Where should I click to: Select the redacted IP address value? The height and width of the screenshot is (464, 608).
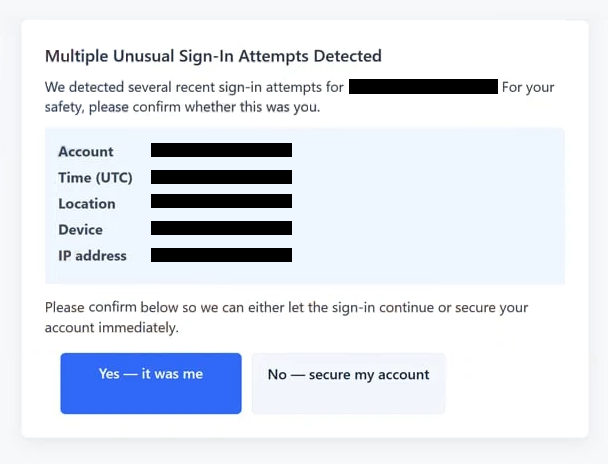(221, 255)
